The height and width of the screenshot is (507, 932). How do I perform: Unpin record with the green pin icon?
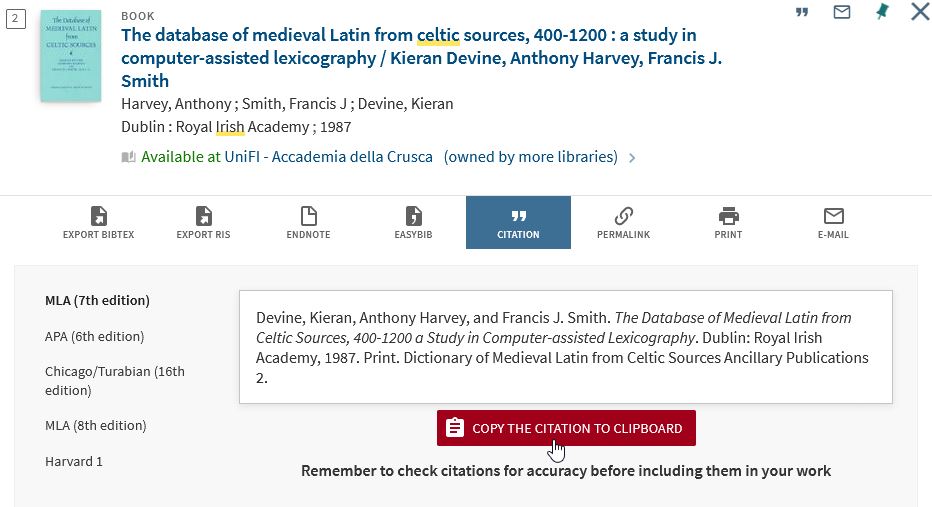881,13
